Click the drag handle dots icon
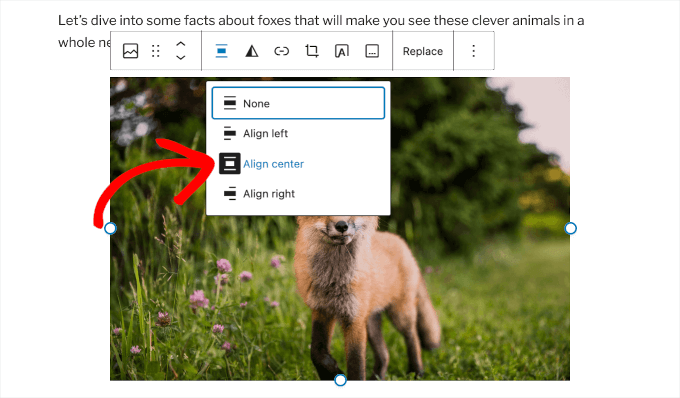This screenshot has width=680, height=398. [x=156, y=51]
